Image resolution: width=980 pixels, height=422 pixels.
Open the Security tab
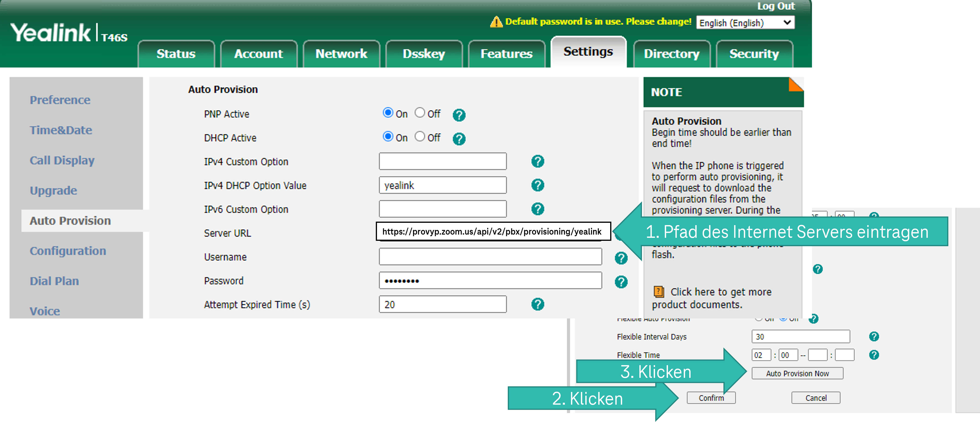point(754,54)
